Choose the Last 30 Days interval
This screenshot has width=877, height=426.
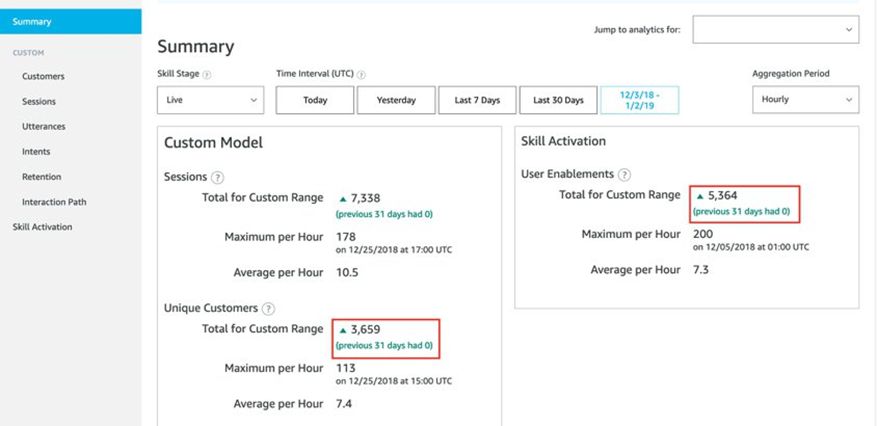(557, 100)
